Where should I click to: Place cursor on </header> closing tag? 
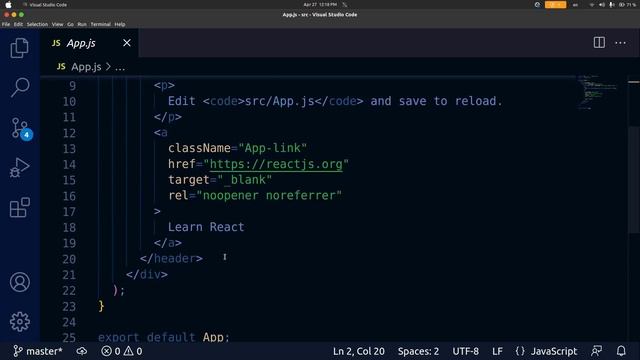pyautogui.click(x=171, y=259)
